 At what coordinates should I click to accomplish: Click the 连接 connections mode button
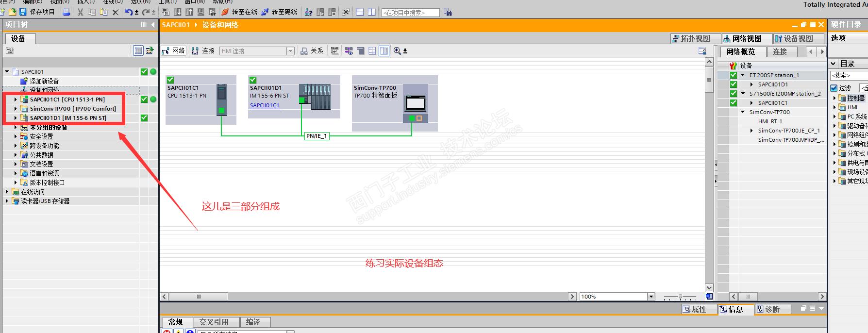click(203, 50)
